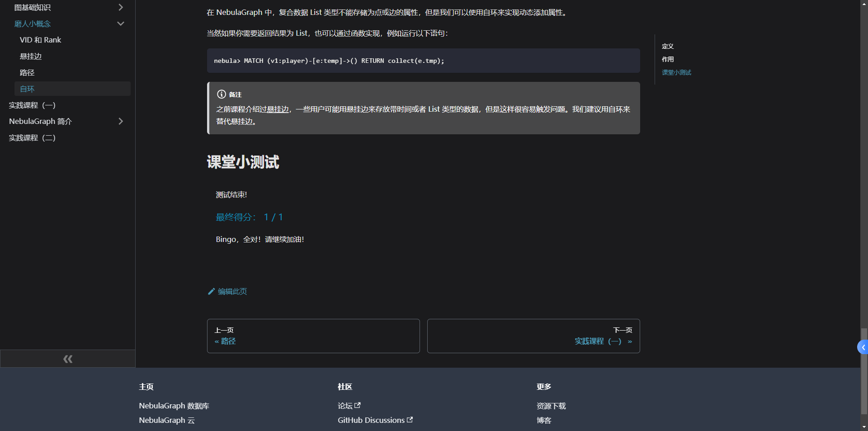Expand the NebulaGraph 简介 sidebar section

click(x=121, y=121)
